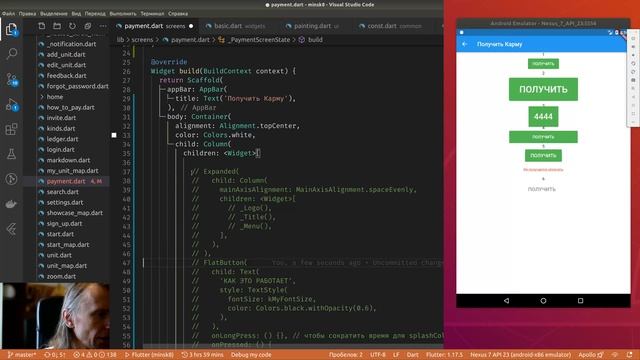Image resolution: width=640 pixels, height=360 pixels.
Task: Open the Выполнить menu
Action: tap(123, 13)
